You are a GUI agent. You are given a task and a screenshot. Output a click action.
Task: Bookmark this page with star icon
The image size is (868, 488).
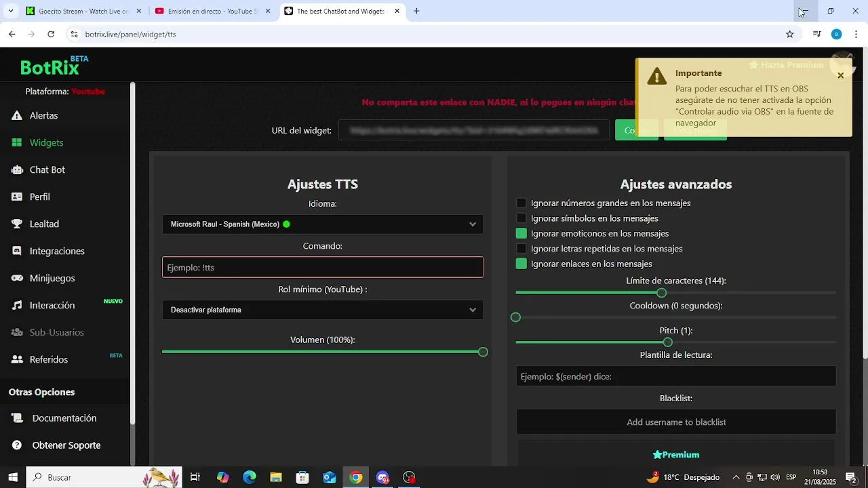coord(789,34)
